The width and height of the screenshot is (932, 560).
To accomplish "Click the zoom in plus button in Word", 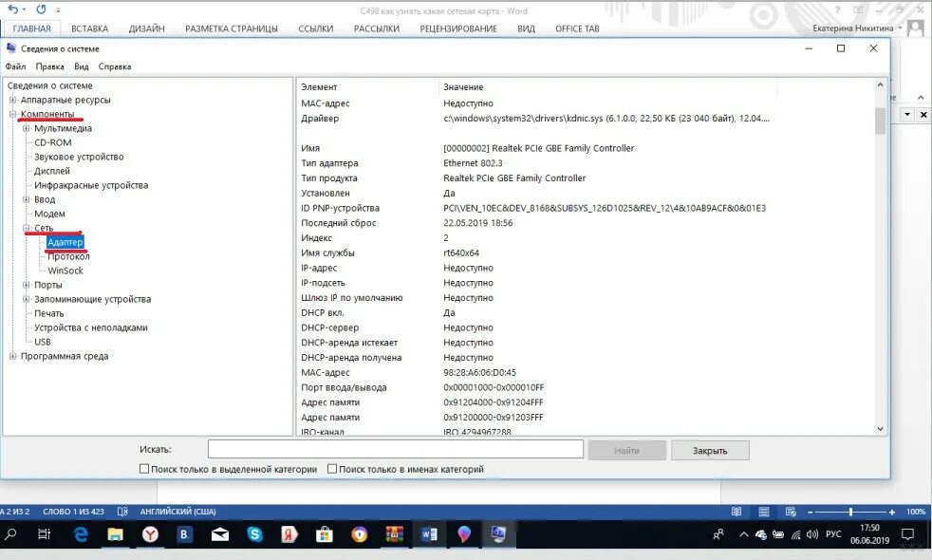I will pyautogui.click(x=891, y=512).
